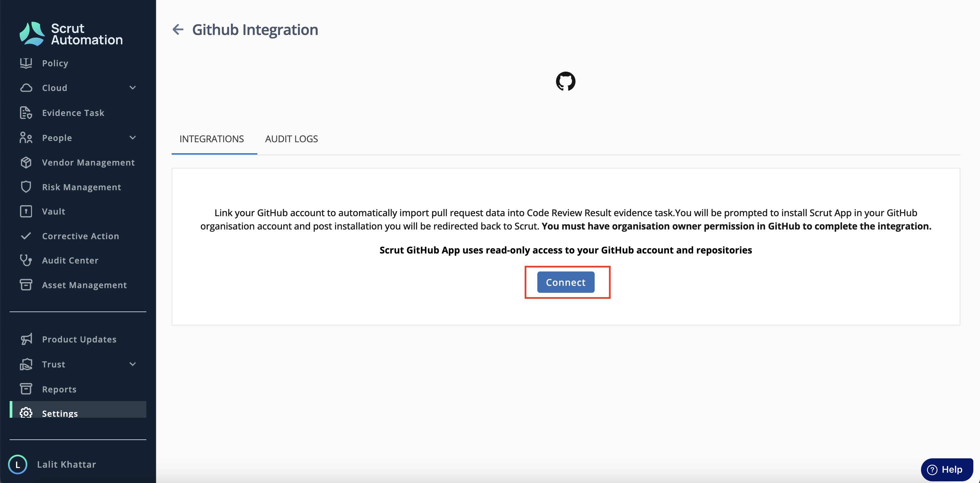Click the Vault icon
The width and height of the screenshot is (980, 483).
point(26,212)
